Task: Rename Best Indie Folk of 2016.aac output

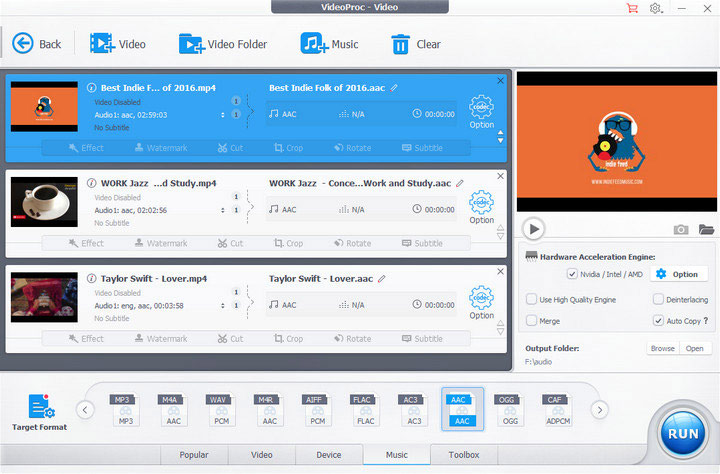Action: (394, 88)
